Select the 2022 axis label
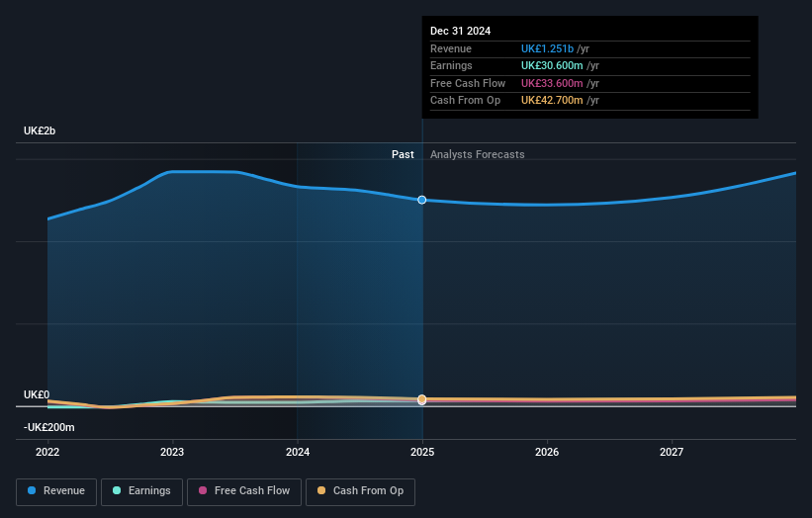Screen dimensions: 812x518 tap(47, 453)
